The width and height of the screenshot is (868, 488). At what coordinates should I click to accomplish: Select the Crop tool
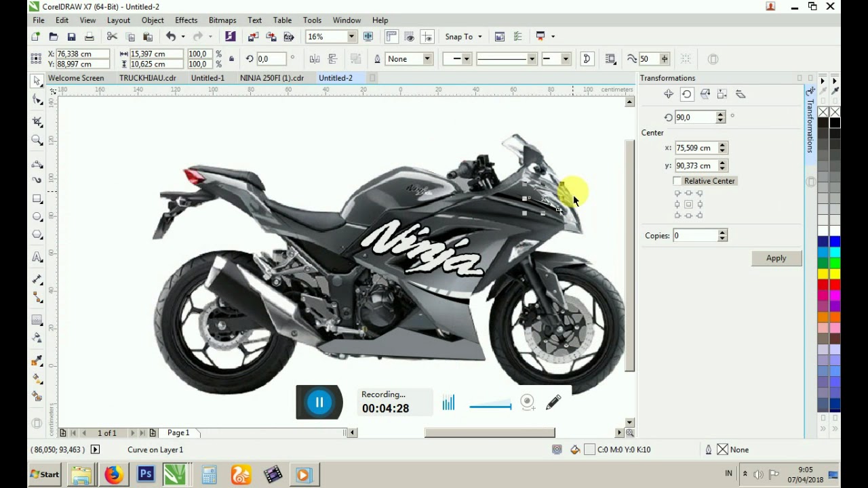(37, 121)
